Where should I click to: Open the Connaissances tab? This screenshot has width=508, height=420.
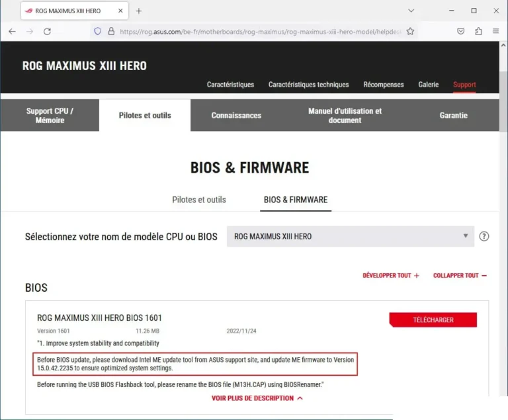pos(236,115)
